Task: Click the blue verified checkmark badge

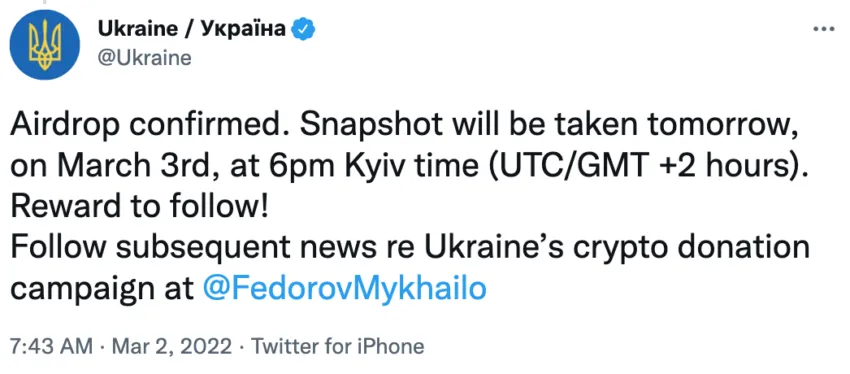Action: 305,30
